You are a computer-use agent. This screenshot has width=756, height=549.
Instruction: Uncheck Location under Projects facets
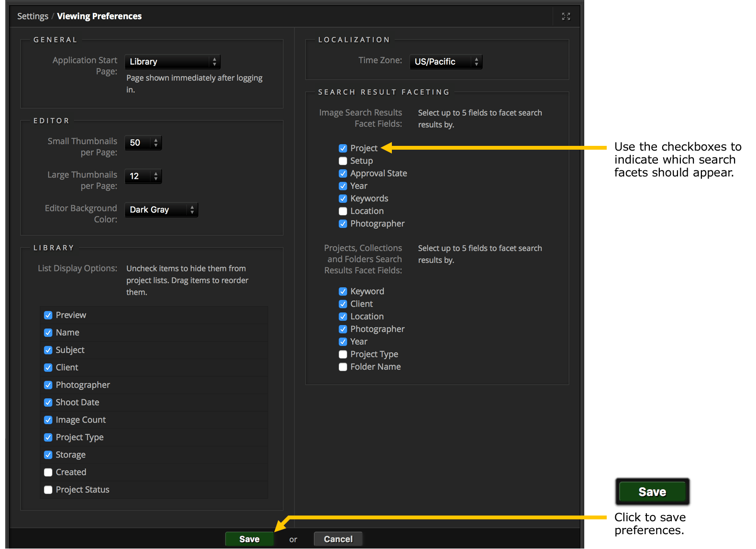pyautogui.click(x=343, y=317)
